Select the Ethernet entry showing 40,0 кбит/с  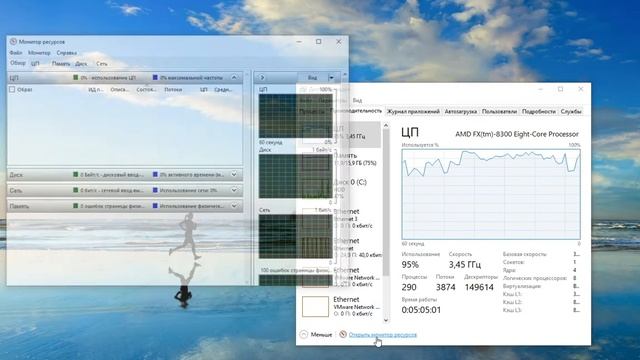pyautogui.click(x=341, y=248)
